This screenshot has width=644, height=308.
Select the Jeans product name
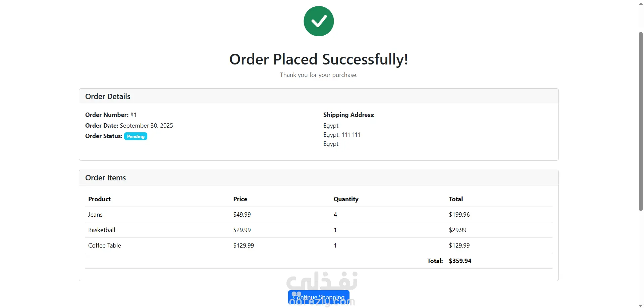[95, 215]
